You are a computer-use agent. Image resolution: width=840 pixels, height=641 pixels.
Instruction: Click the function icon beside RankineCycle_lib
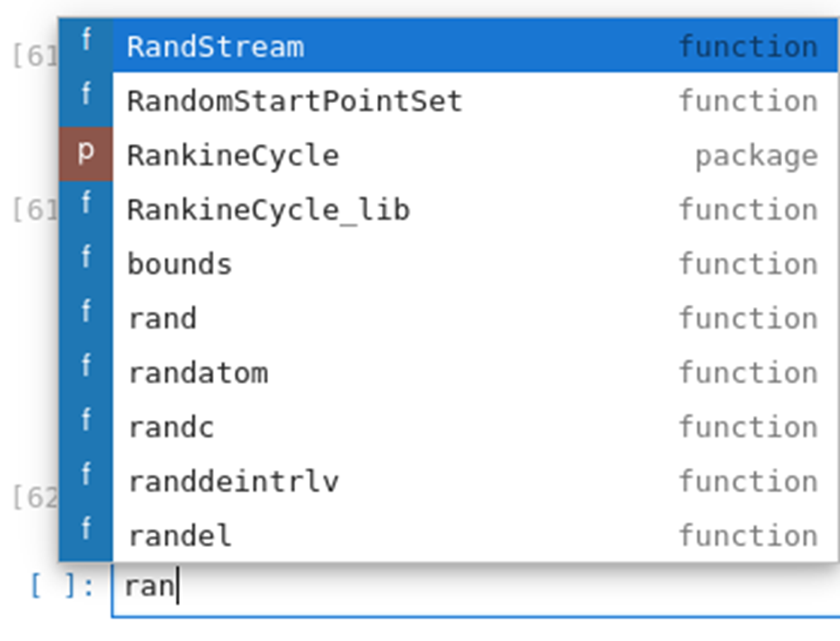85,209
